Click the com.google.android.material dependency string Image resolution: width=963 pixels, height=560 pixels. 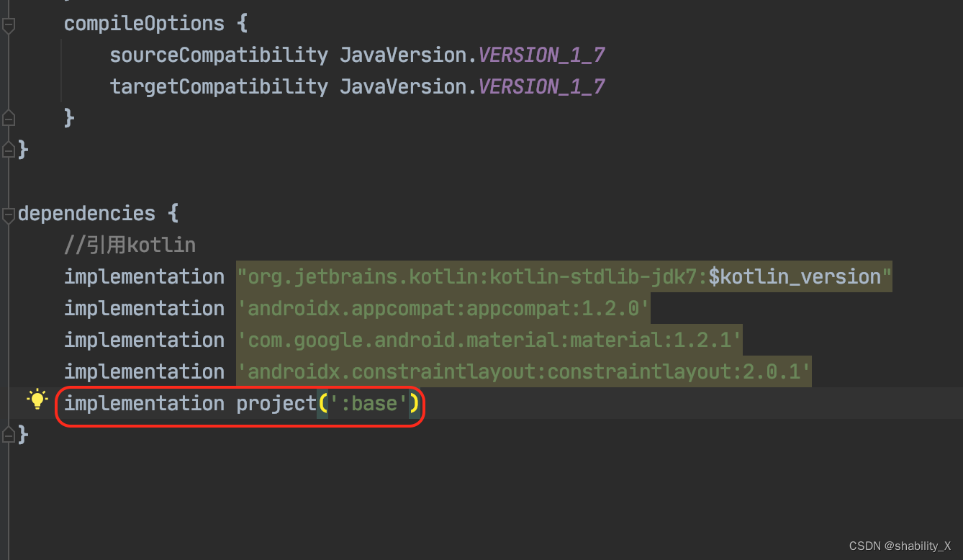point(489,340)
